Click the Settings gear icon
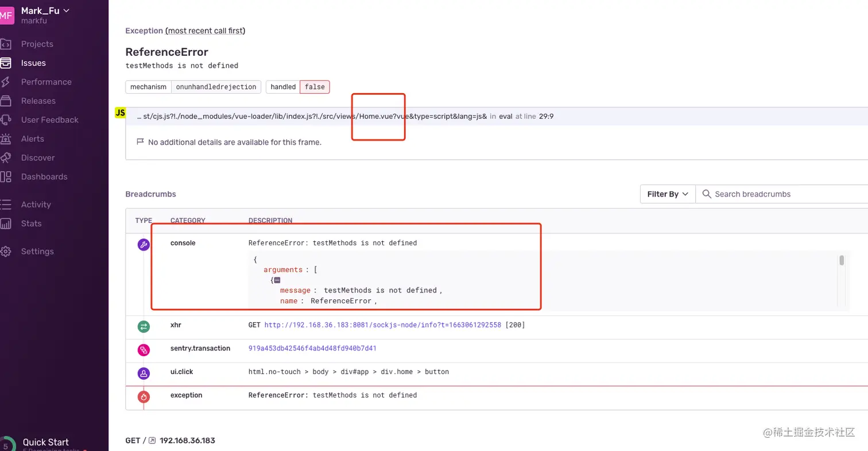 [6, 252]
